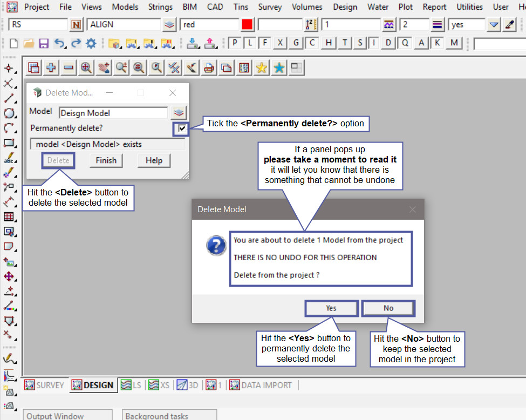Click the minus icon in view toolbar
This screenshot has width=526, height=420.
click(x=69, y=67)
